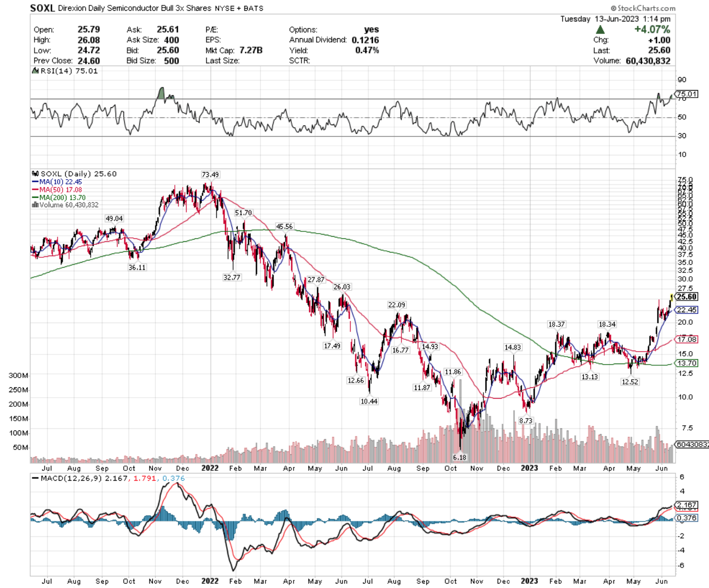The image size is (709, 588).
Task: Click the 18.34 price label
Action: [x=607, y=324]
